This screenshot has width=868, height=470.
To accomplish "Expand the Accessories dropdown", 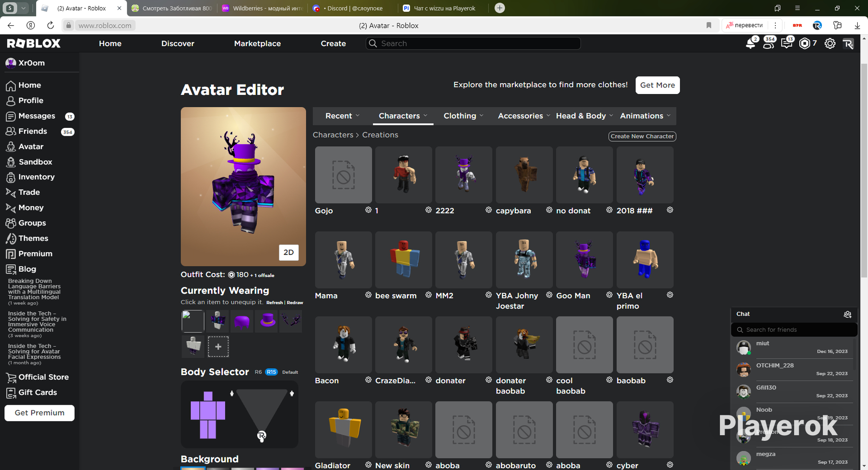I will [524, 116].
